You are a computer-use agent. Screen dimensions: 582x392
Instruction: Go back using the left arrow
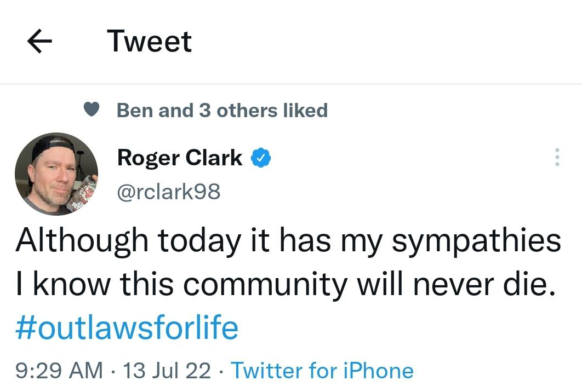pyautogui.click(x=39, y=42)
